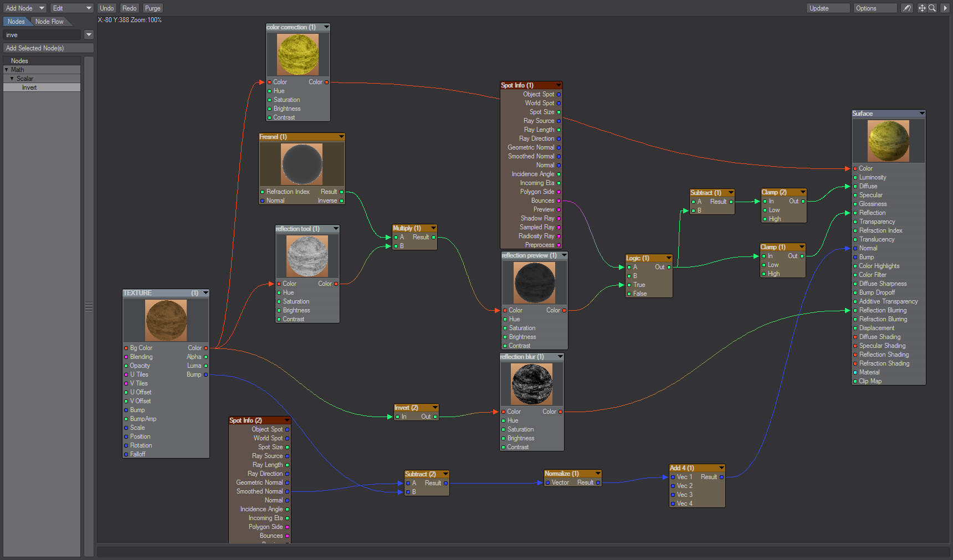Click the reflection blur node's preview sphere
953x560 pixels.
[x=532, y=384]
